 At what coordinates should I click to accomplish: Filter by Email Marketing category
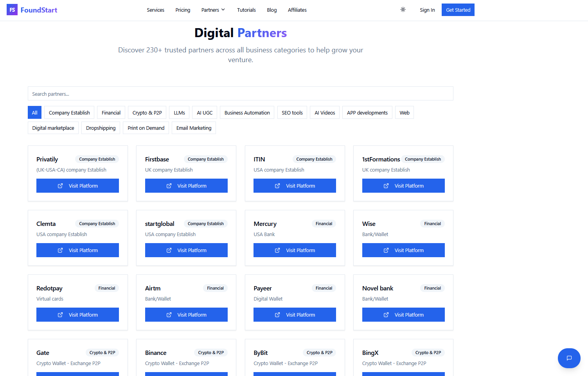[194, 128]
